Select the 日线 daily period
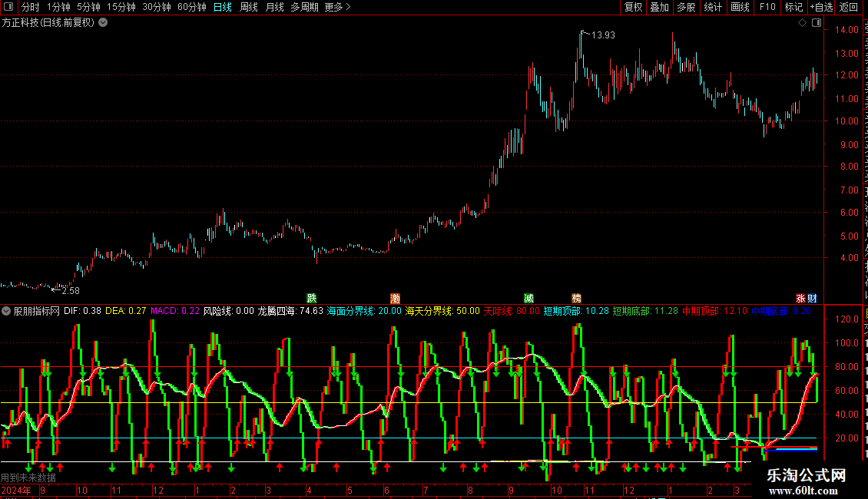 coord(223,7)
